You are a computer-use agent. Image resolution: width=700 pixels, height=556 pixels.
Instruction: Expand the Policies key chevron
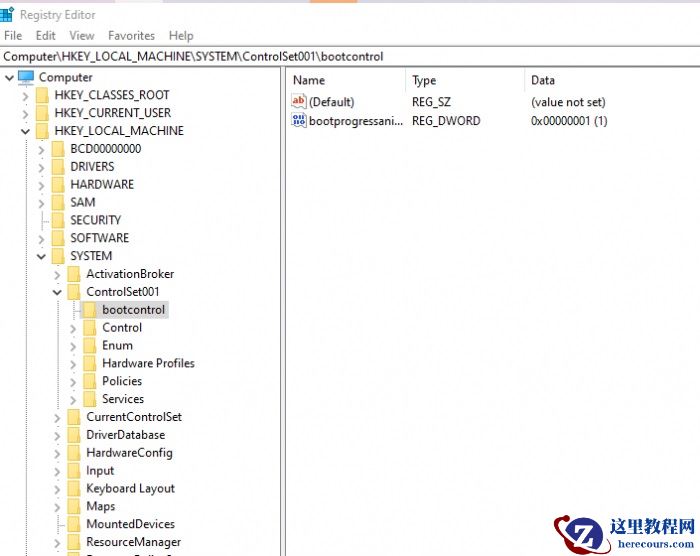73,382
